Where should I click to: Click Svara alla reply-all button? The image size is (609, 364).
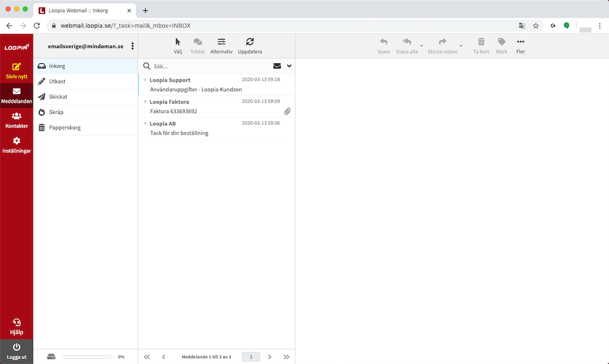(407, 46)
